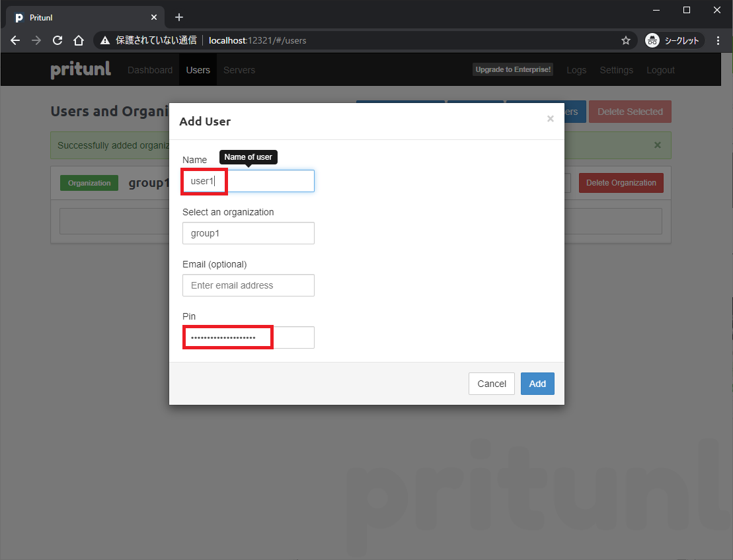Open Settings from the navbar
Viewport: 733px width, 560px height.
coord(616,70)
